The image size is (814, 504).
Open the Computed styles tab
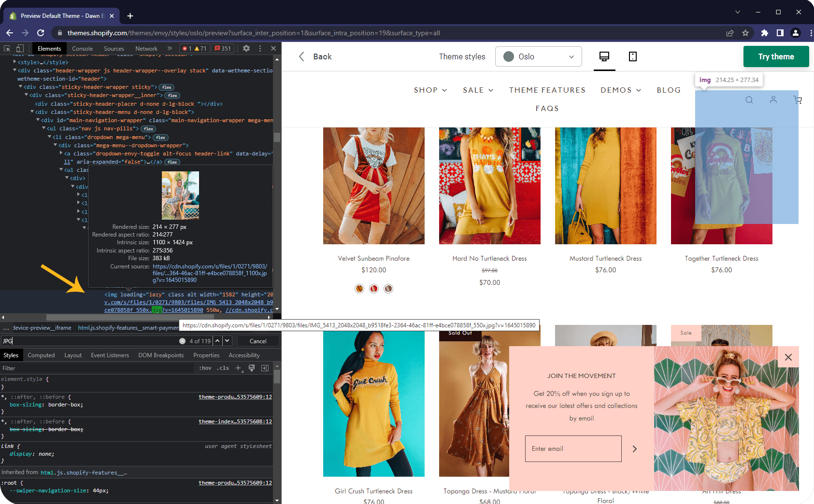click(x=41, y=355)
